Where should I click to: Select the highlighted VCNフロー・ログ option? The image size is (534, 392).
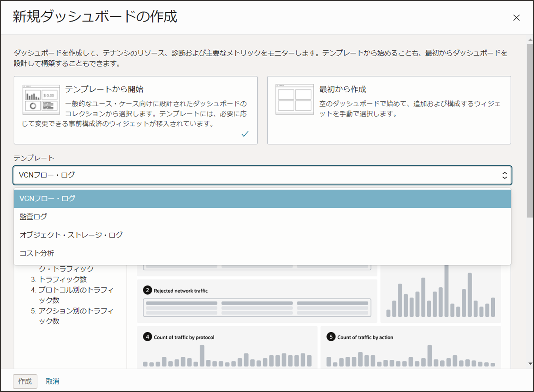click(x=48, y=199)
